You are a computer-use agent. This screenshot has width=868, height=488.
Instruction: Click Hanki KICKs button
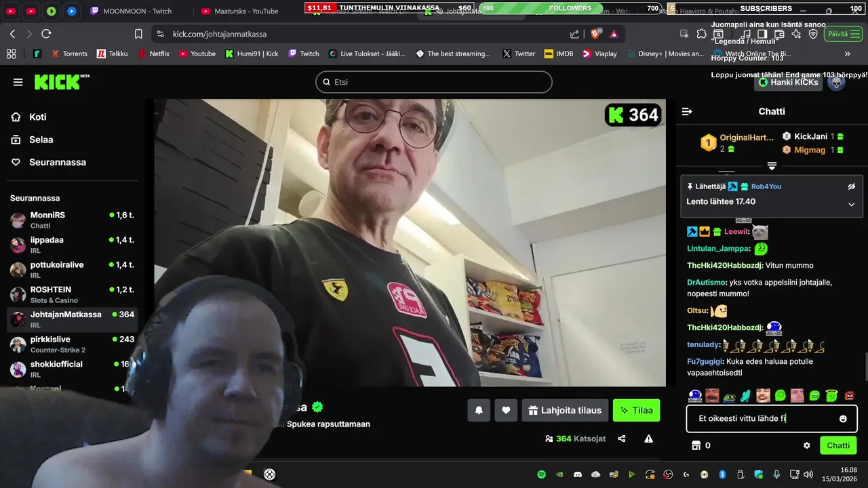tap(788, 82)
